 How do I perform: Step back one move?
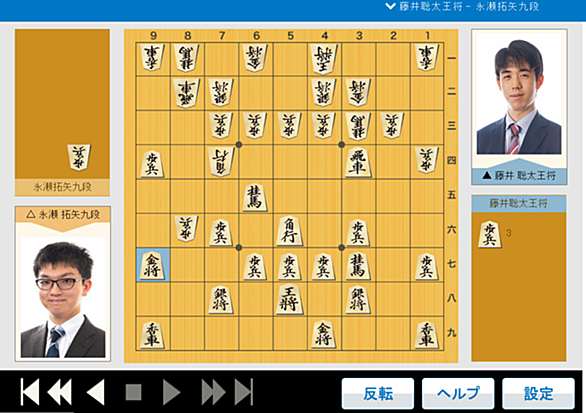pos(96,392)
